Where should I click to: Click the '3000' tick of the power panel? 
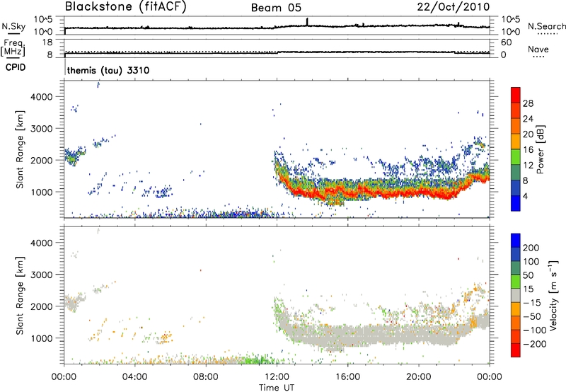pyautogui.click(x=41, y=129)
